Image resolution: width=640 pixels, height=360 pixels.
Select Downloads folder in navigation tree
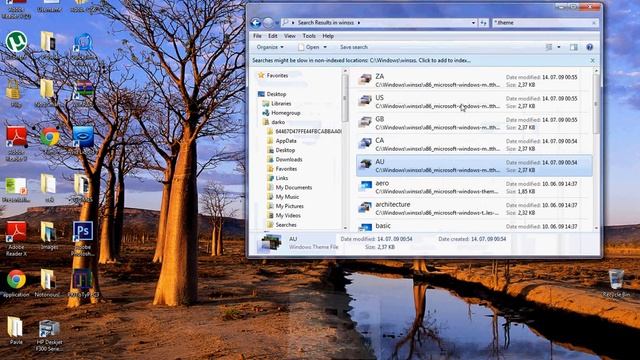point(284,160)
